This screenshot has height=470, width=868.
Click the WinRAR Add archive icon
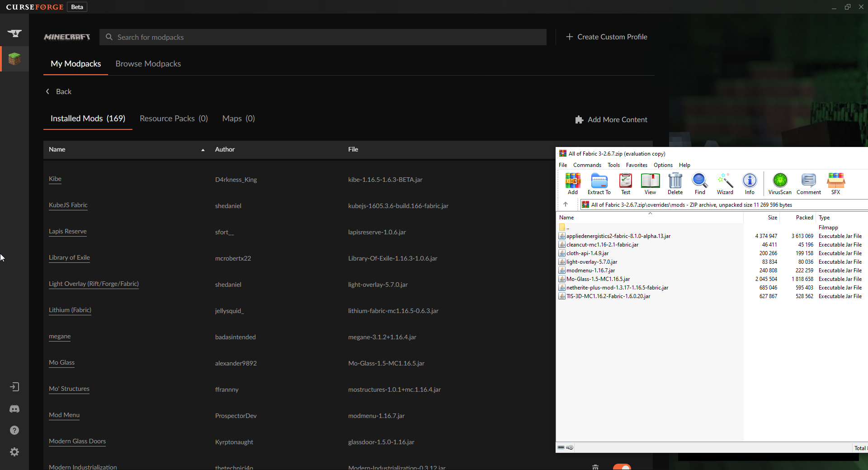(x=572, y=184)
